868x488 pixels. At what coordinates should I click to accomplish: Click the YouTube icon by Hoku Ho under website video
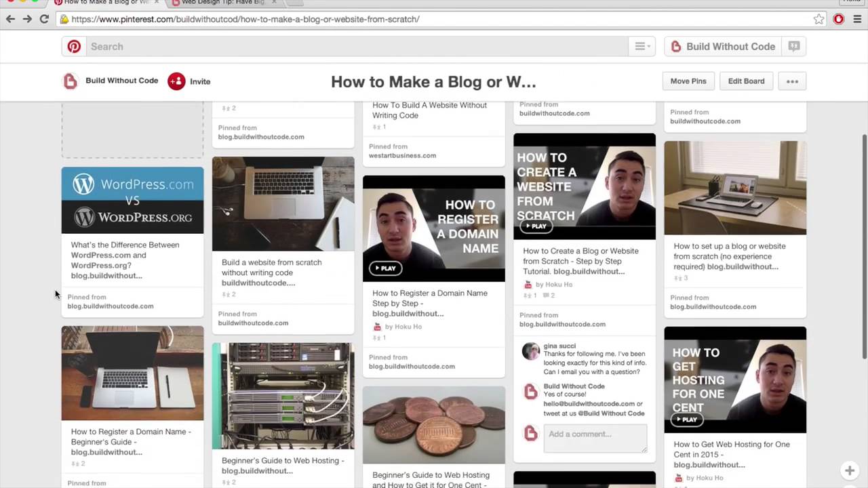pos(528,285)
